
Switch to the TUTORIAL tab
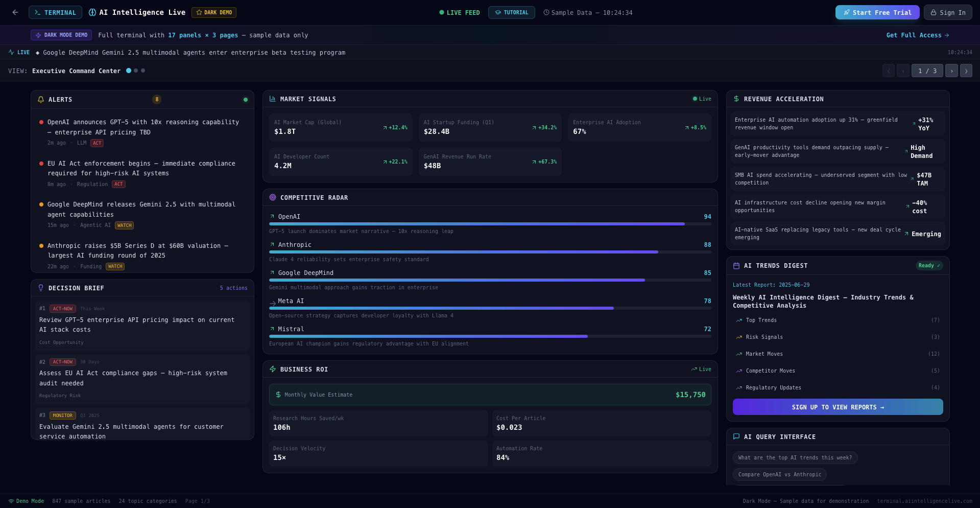point(511,12)
